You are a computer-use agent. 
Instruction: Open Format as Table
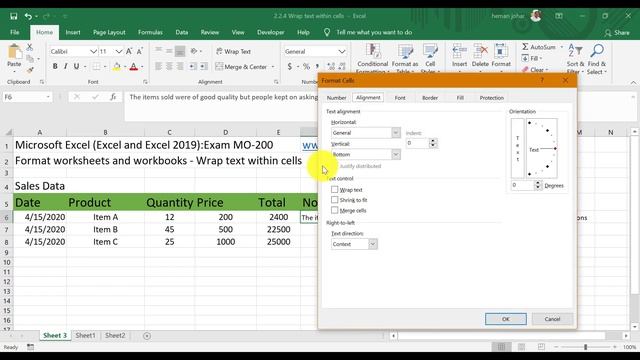(405, 58)
